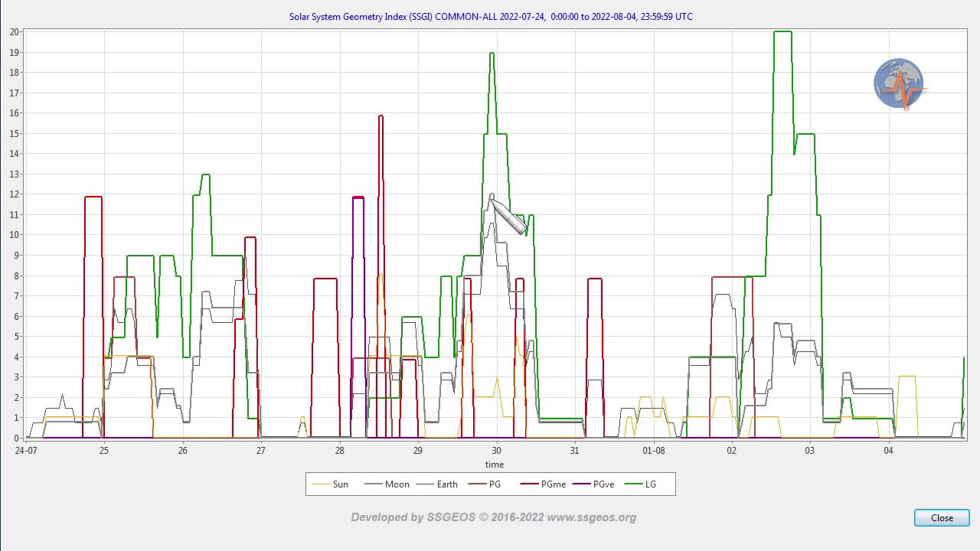The height and width of the screenshot is (551, 980).
Task: Click the green LG peak at 20 on day 02
Action: pos(782,32)
